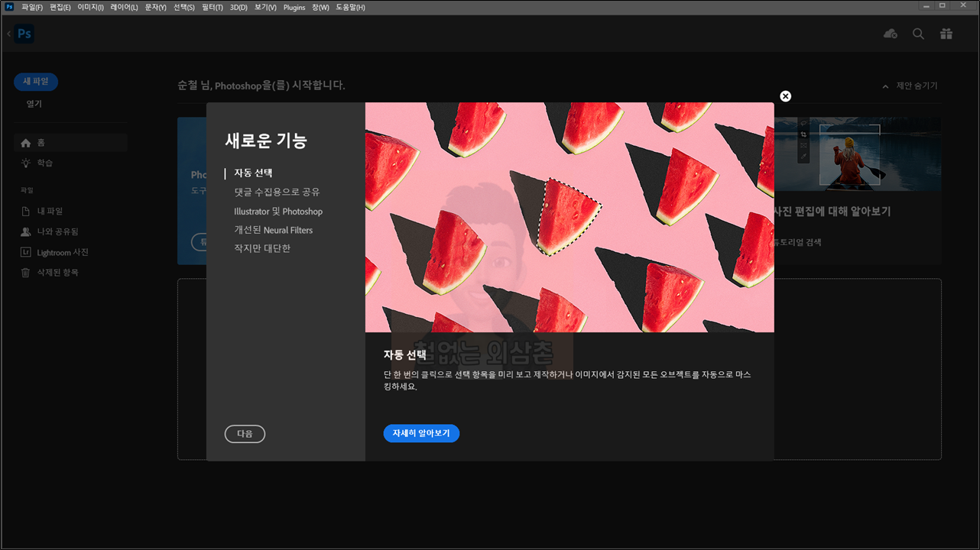Image resolution: width=980 pixels, height=550 pixels.
Task: Open the 도움말(H) menu
Action: 350,7
